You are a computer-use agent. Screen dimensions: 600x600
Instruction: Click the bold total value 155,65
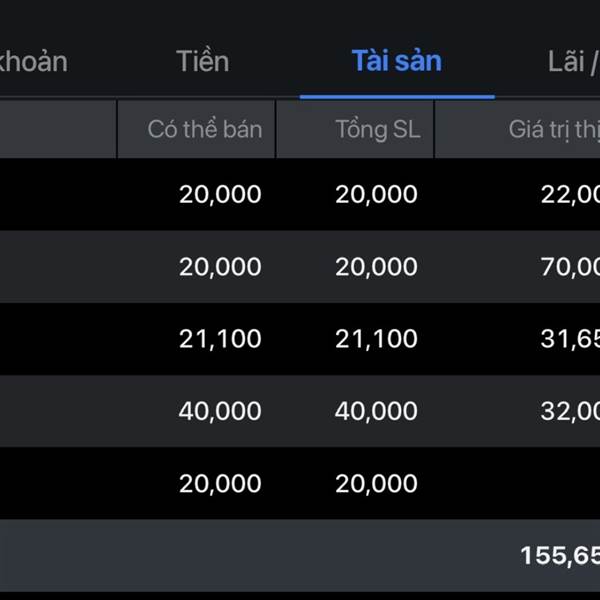point(560,555)
